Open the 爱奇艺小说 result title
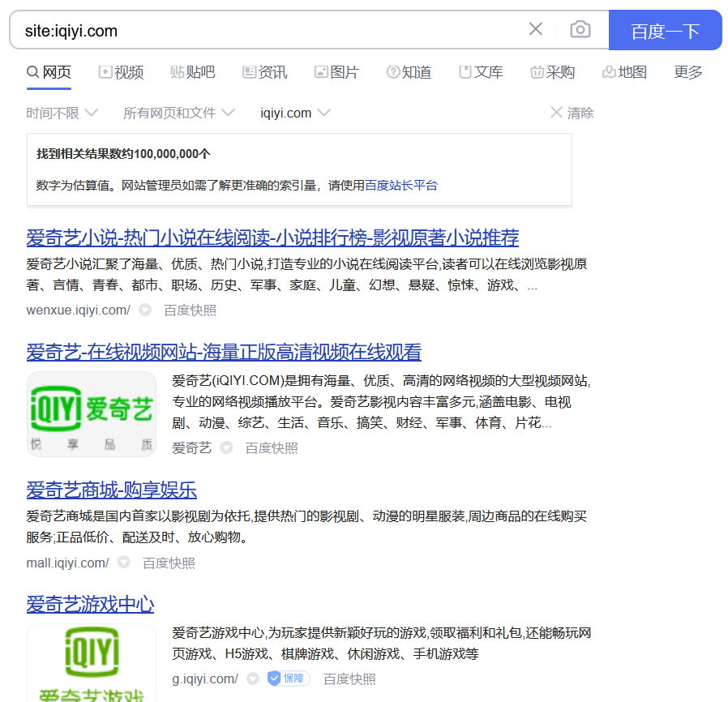The image size is (728, 702). (x=272, y=238)
